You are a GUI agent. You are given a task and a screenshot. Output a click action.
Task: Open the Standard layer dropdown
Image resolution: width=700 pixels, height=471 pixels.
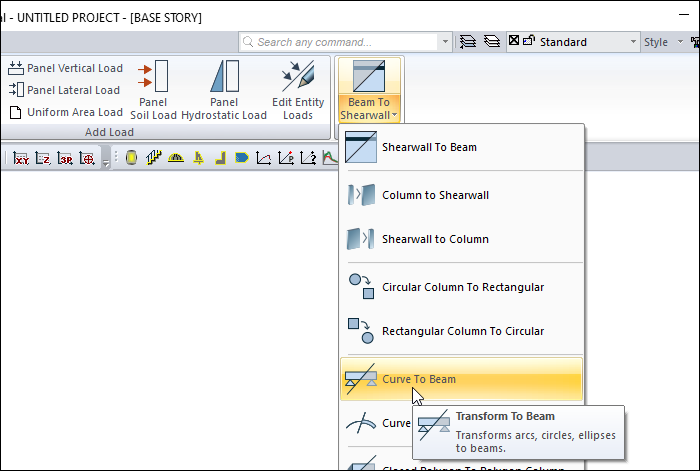(x=633, y=42)
